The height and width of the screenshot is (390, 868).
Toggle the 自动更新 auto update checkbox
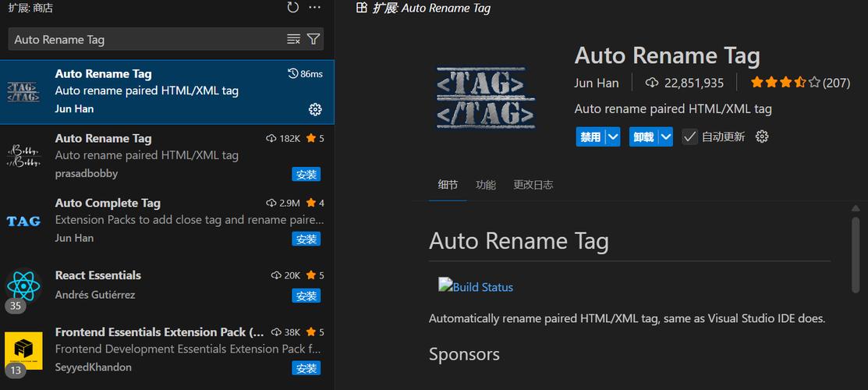689,136
